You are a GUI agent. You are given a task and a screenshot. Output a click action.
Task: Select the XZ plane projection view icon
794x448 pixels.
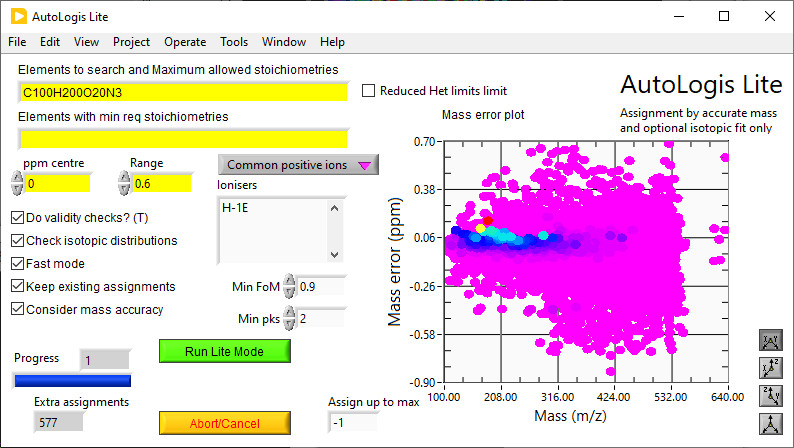(x=770, y=368)
